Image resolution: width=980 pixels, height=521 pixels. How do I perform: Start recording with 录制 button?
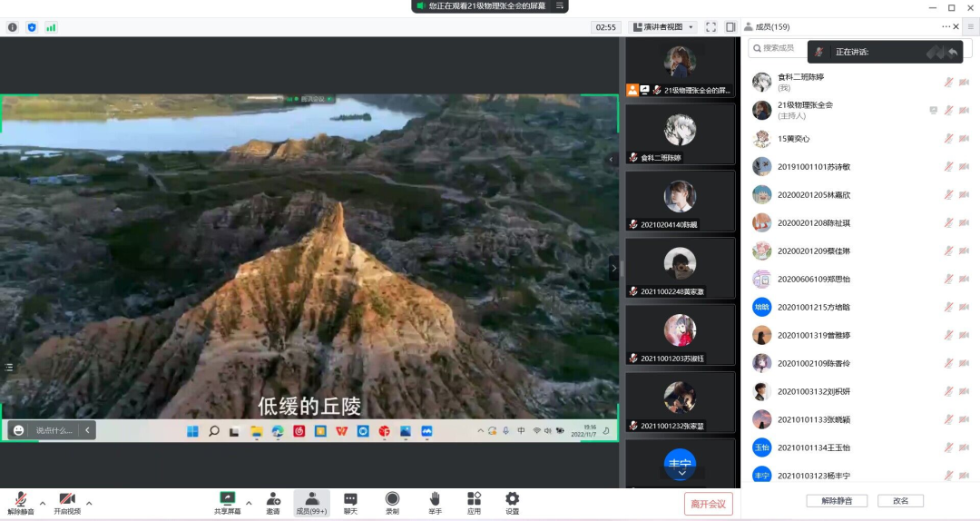coord(392,502)
